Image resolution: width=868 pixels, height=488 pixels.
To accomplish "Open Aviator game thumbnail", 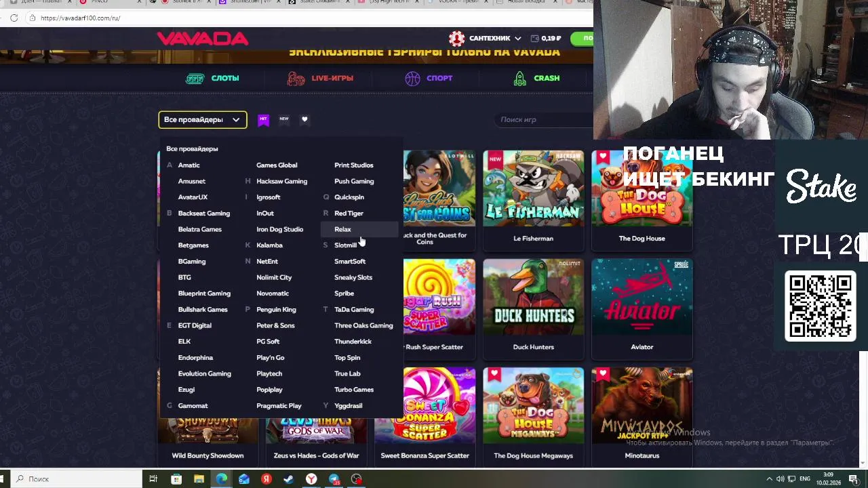I will click(x=642, y=297).
